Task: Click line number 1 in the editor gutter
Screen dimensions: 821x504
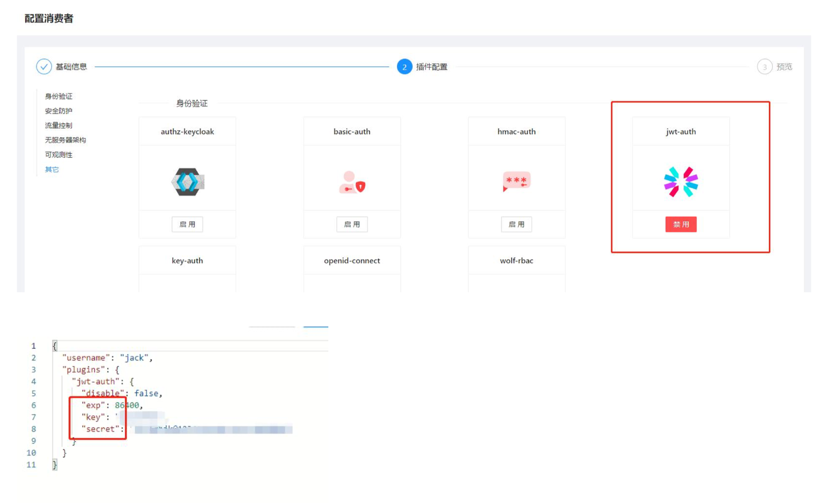Action: (33, 346)
